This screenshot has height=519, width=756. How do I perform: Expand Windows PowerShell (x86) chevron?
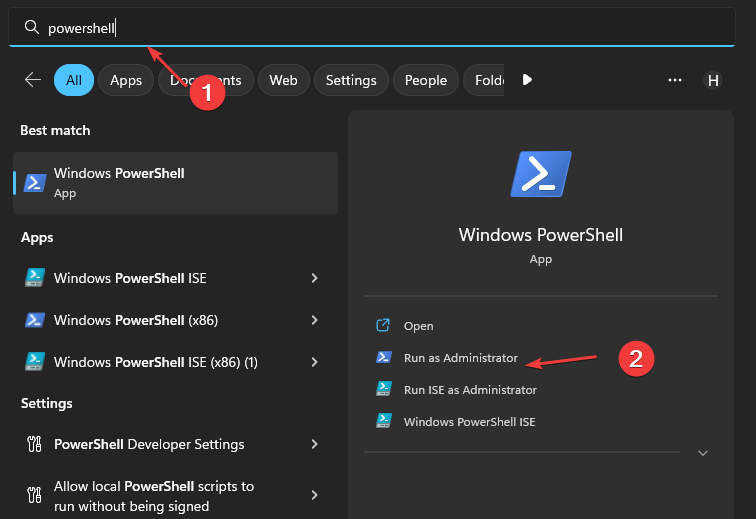(314, 320)
